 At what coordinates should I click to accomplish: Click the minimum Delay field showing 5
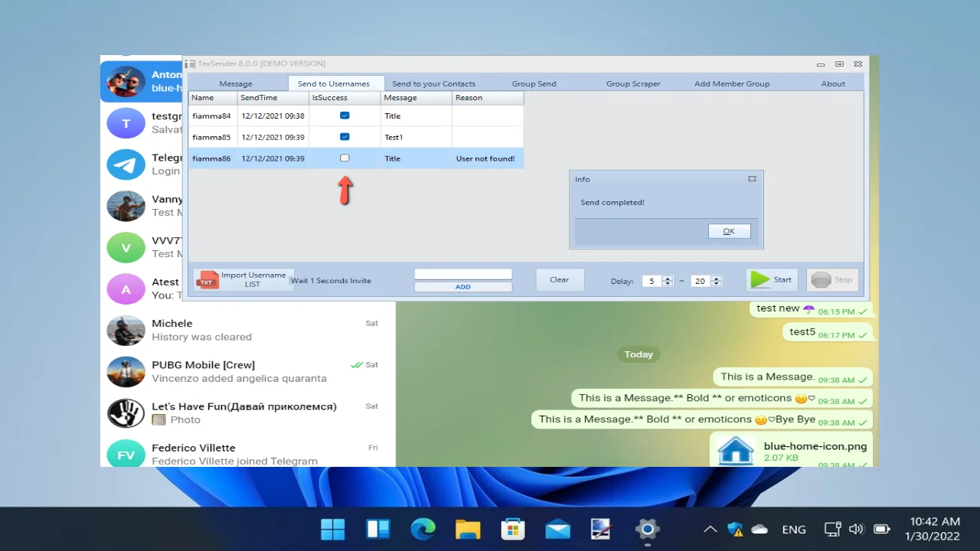point(652,281)
